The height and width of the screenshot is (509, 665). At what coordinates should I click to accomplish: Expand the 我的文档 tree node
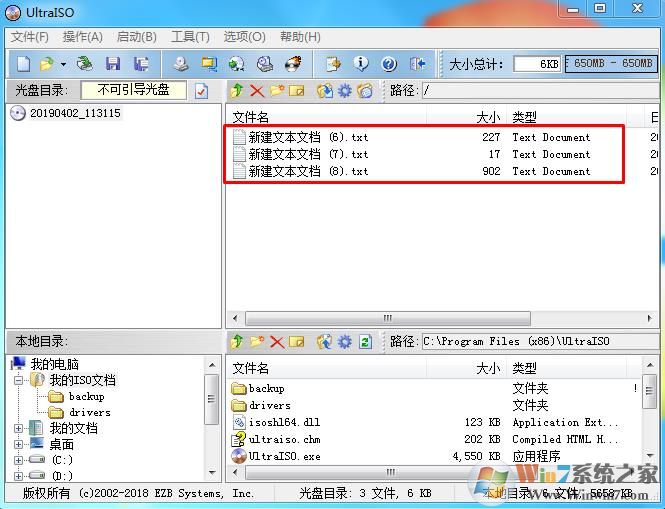point(19,428)
